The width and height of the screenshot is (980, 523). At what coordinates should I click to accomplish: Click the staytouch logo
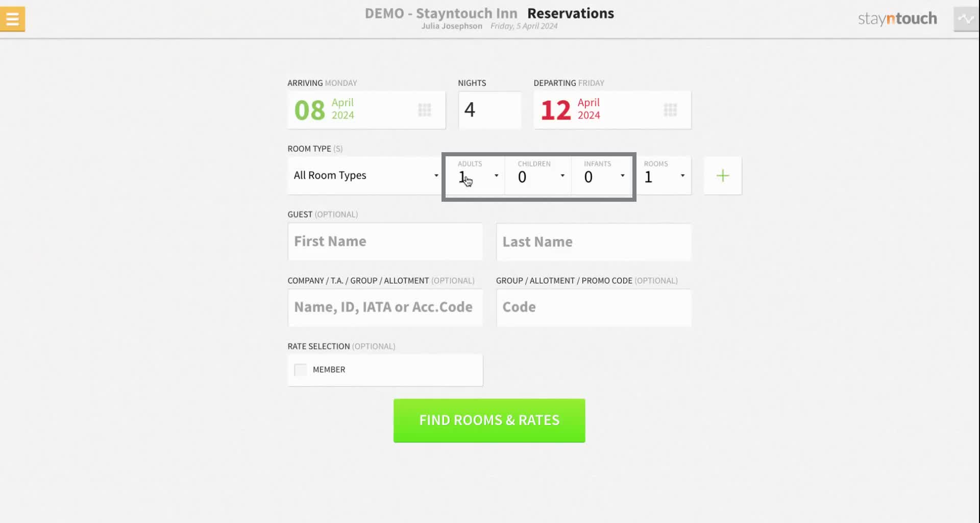pos(897,19)
